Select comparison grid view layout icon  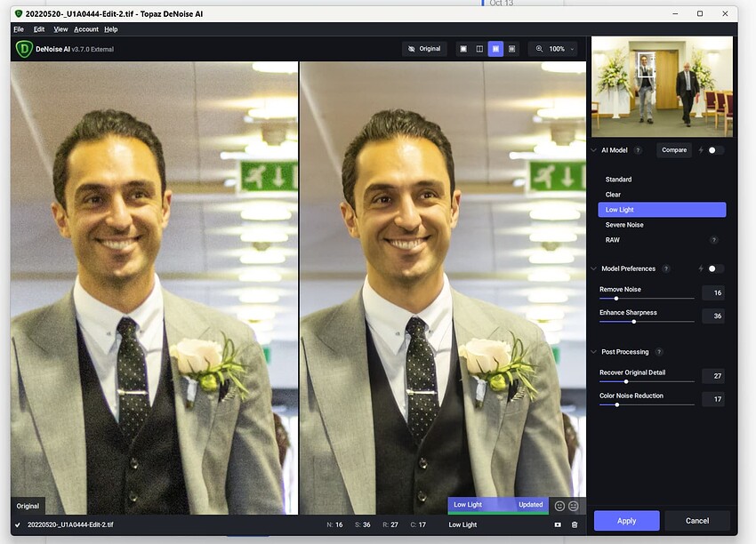coord(512,49)
